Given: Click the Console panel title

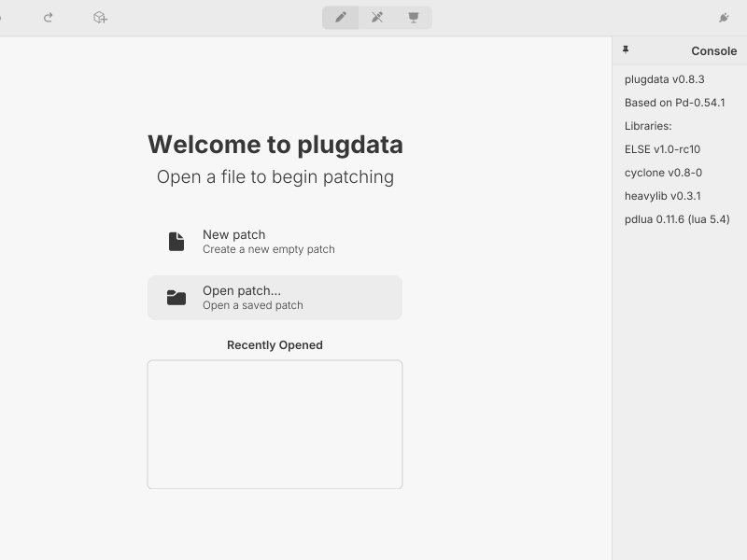Looking at the screenshot, I should point(713,51).
